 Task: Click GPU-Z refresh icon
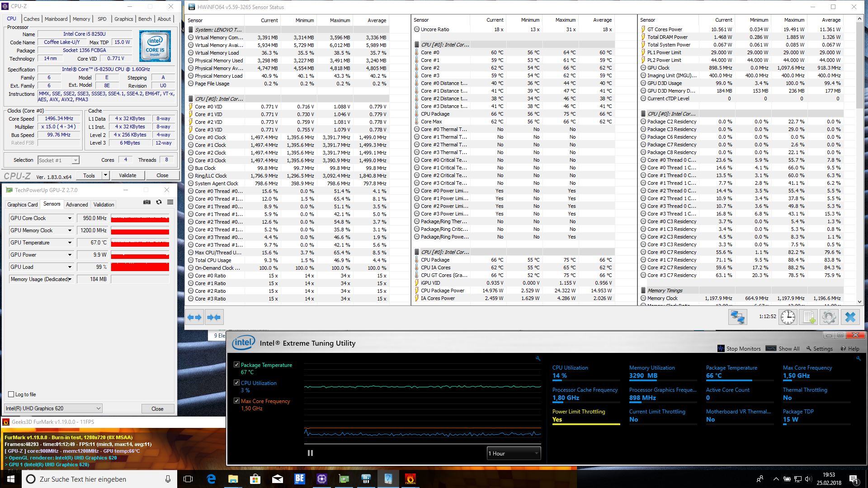coord(159,202)
